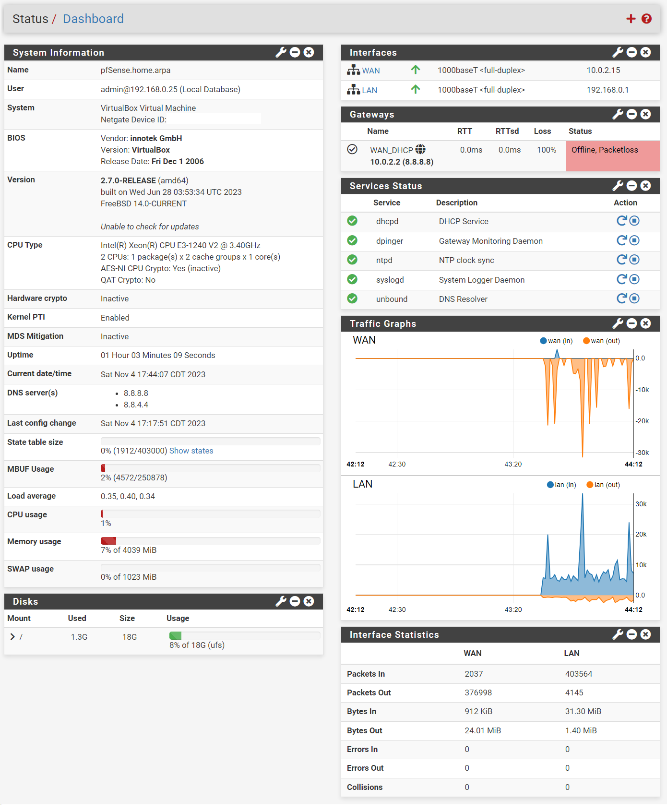Image resolution: width=667 pixels, height=812 pixels.
Task: Open System Information widget settings wrench
Action: pyautogui.click(x=281, y=52)
